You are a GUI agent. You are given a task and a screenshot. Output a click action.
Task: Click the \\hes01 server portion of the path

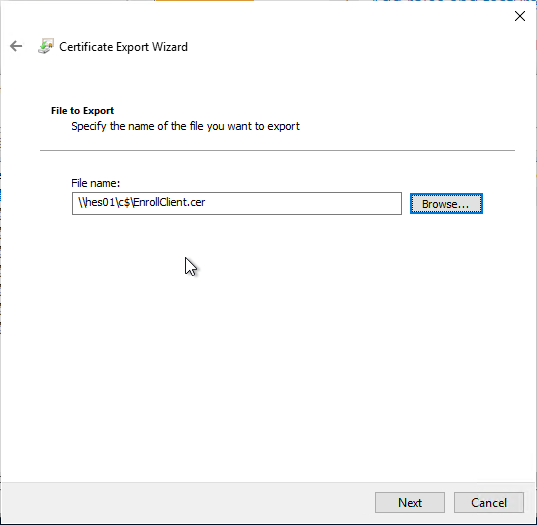(x=96, y=202)
